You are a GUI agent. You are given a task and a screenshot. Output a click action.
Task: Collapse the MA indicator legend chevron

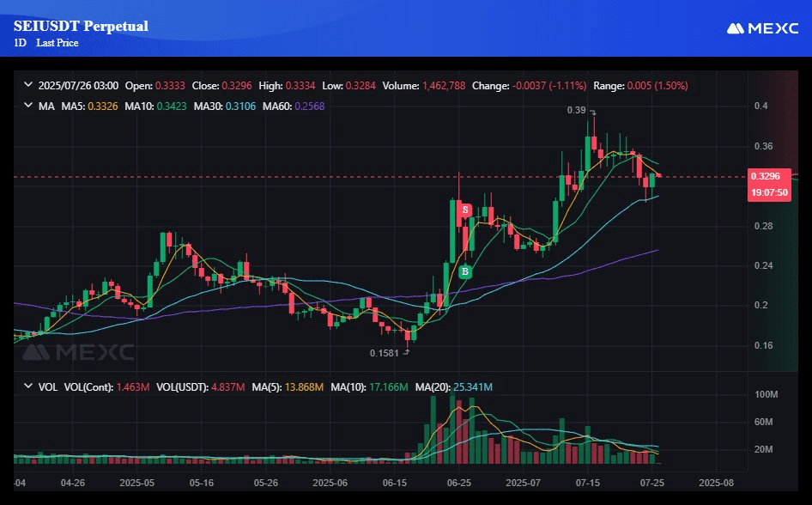point(28,106)
